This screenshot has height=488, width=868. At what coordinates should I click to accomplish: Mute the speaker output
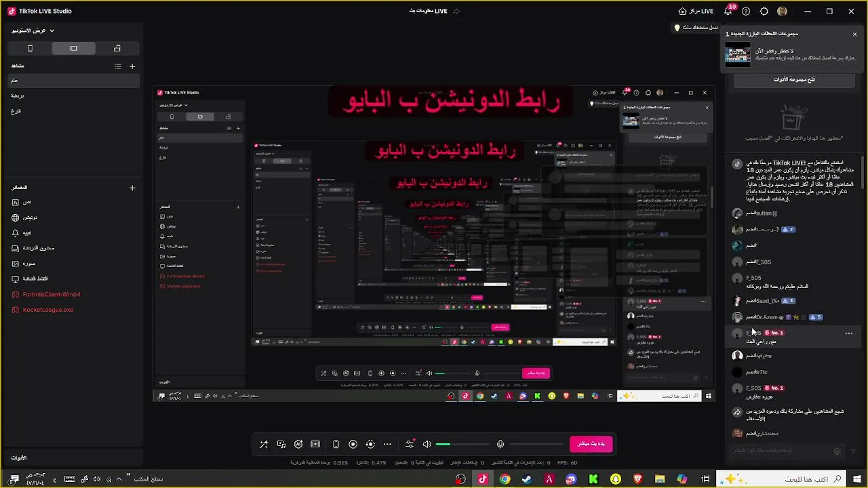[x=427, y=444]
